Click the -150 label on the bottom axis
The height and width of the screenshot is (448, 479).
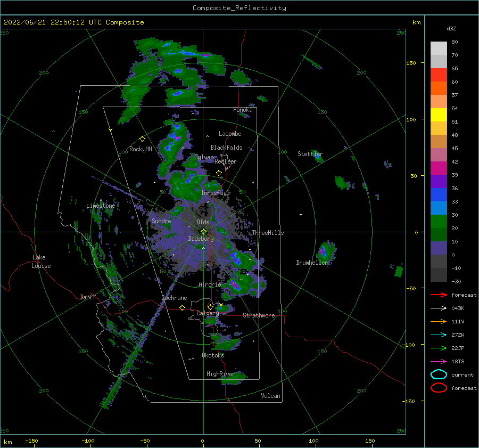point(31,441)
